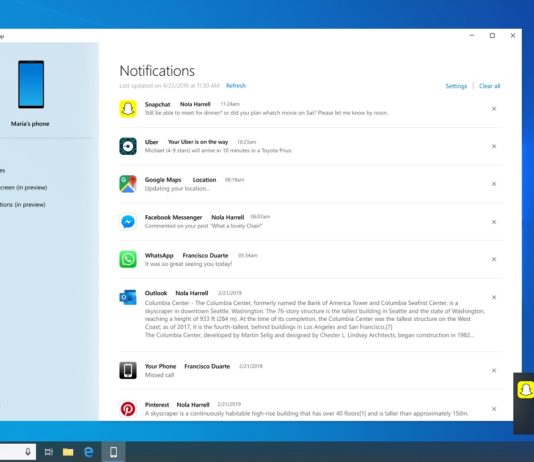
Task: Select notifications (in preview) sidebar item
Action: point(22,205)
